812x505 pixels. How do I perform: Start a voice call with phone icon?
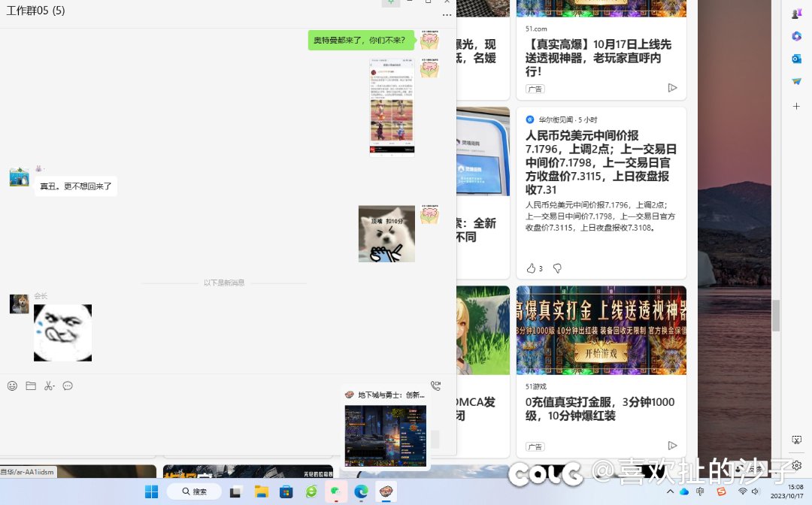[x=435, y=386]
